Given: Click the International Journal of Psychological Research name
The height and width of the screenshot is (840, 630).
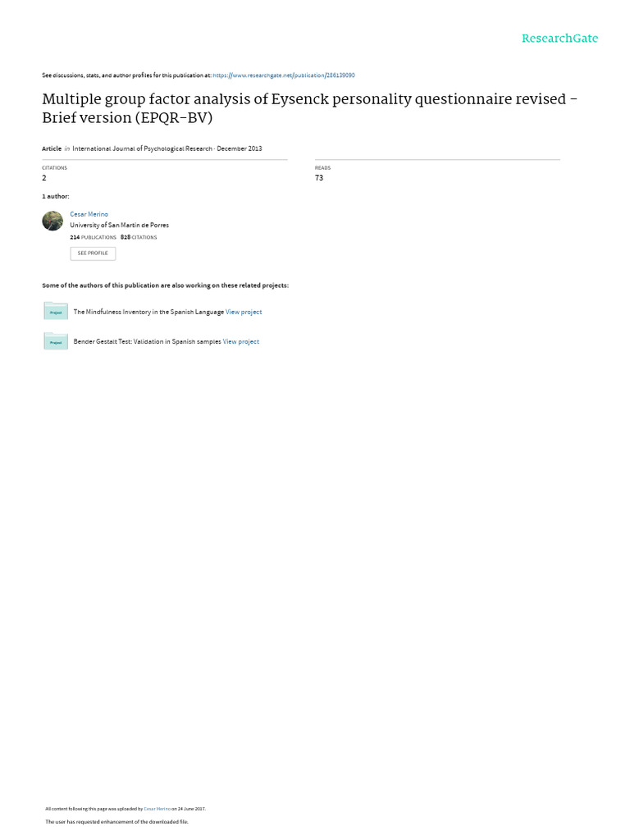Looking at the screenshot, I should [x=143, y=149].
